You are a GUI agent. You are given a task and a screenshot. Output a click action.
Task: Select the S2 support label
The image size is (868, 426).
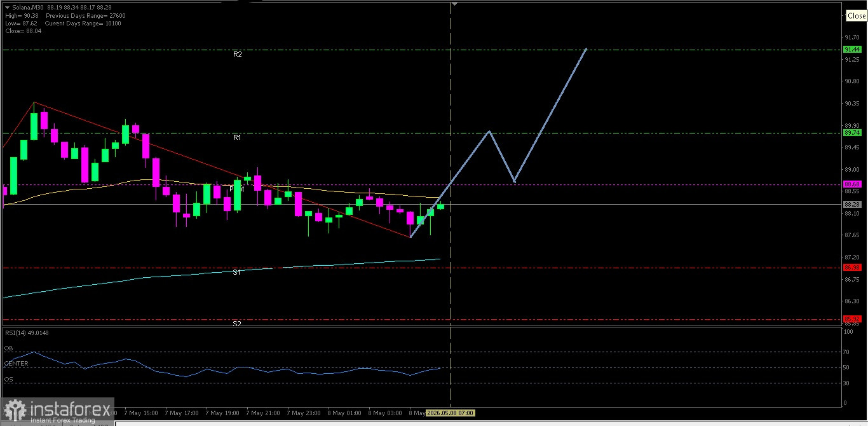tap(236, 324)
